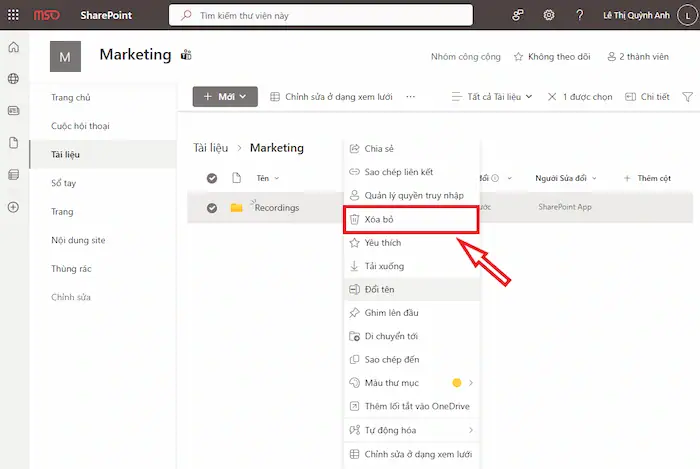This screenshot has height=469, width=700.
Task: Open the settings gear icon
Action: point(548,15)
